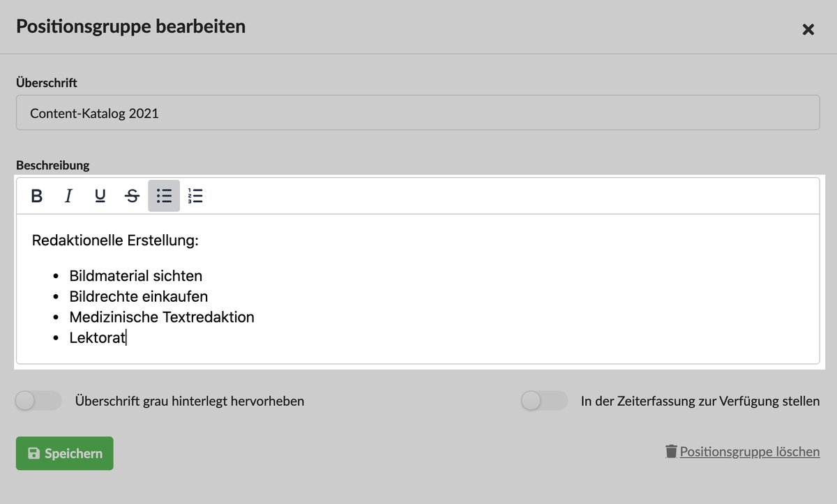Underline text using the U icon
This screenshot has width=837, height=504.
point(100,196)
